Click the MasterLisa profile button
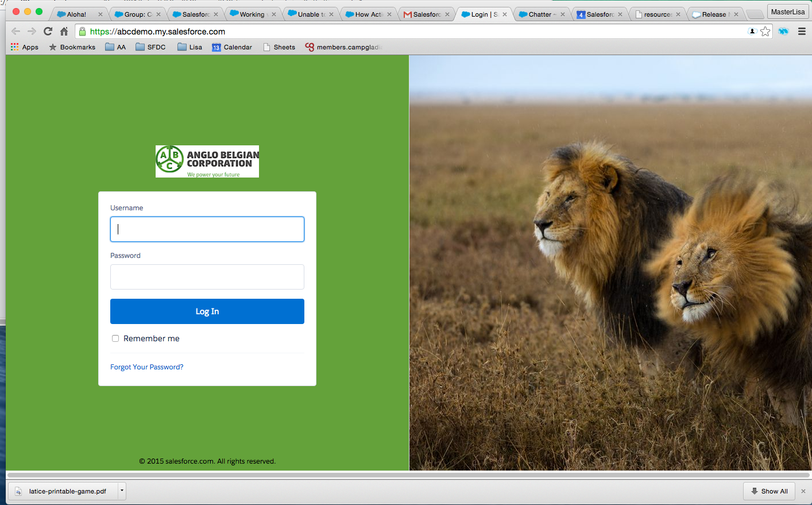812x505 pixels. tap(788, 11)
